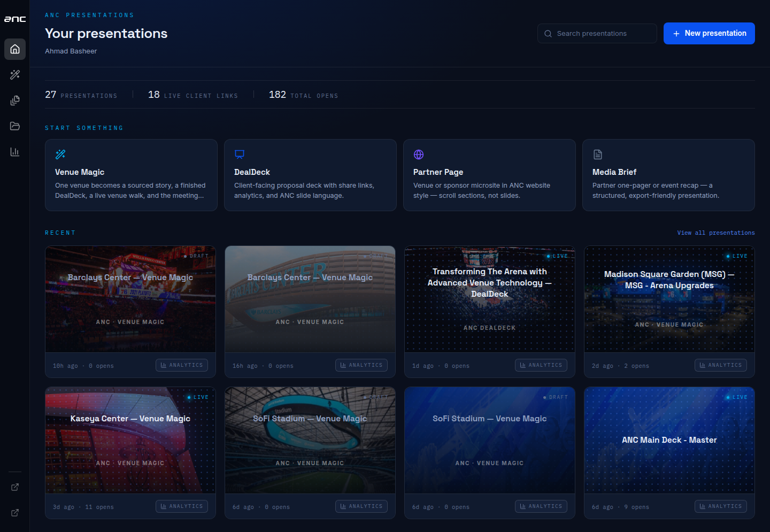The image size is (770, 532).
Task: Start a DealDeck from its card title
Action: click(x=252, y=172)
